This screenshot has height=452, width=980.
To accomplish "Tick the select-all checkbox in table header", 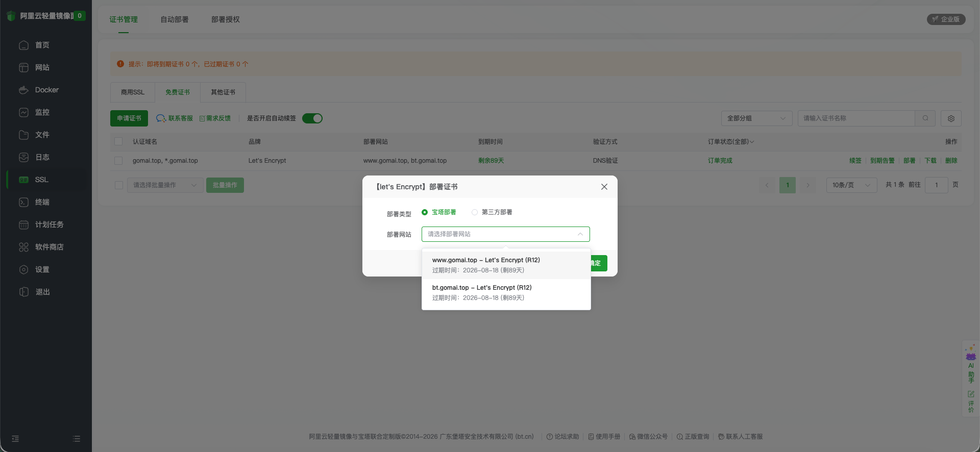I will pos(118,141).
